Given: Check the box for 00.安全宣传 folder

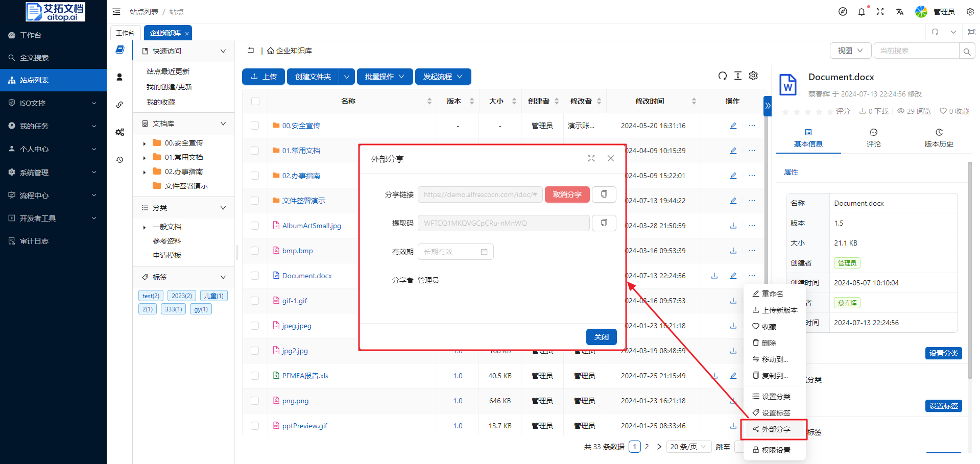Looking at the screenshot, I should tap(255, 126).
